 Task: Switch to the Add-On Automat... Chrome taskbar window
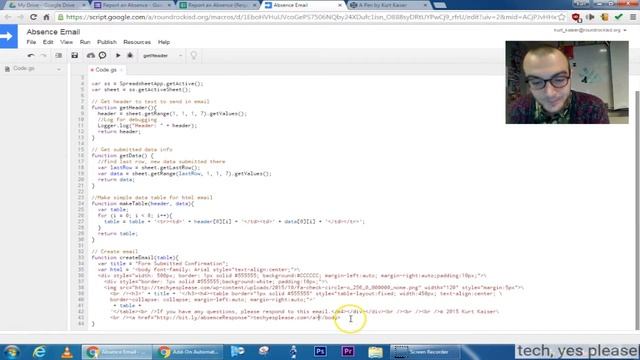pyautogui.click(x=188, y=351)
